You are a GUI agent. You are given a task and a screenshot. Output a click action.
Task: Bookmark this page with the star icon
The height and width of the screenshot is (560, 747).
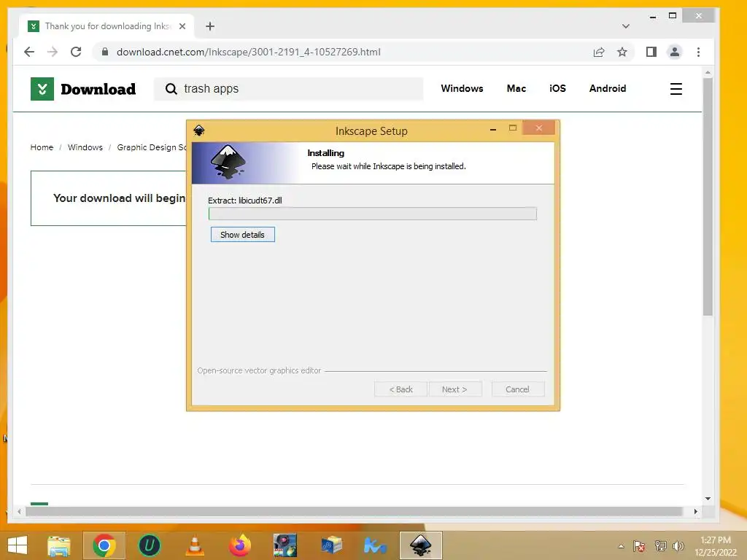click(x=622, y=52)
